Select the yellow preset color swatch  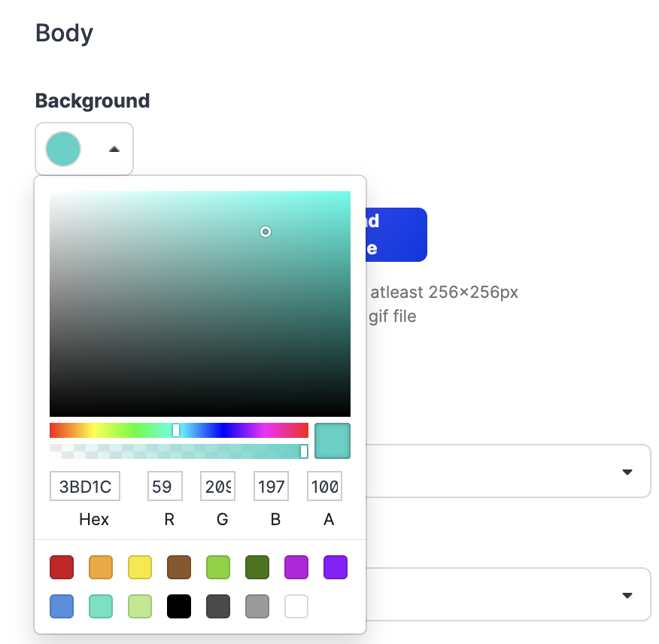point(140,567)
